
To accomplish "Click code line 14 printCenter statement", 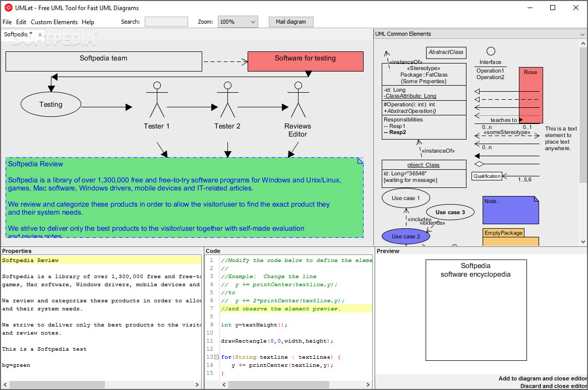I will click(x=282, y=365).
